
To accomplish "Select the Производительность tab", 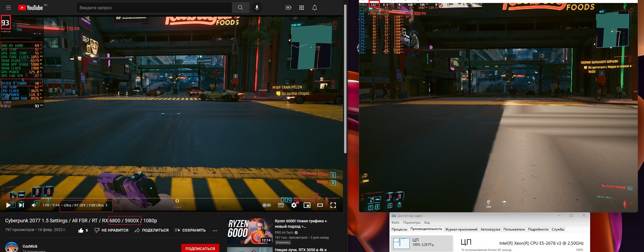I will point(426,229).
